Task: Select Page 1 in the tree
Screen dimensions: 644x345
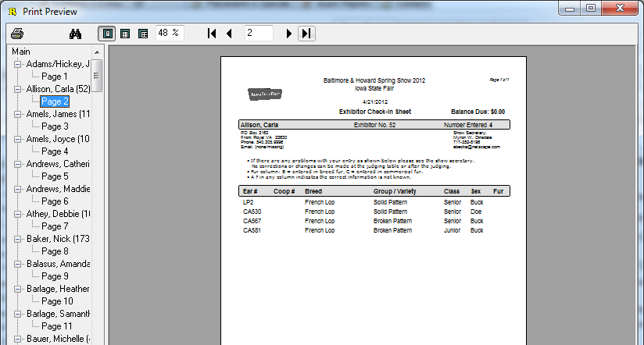Action: (x=55, y=76)
